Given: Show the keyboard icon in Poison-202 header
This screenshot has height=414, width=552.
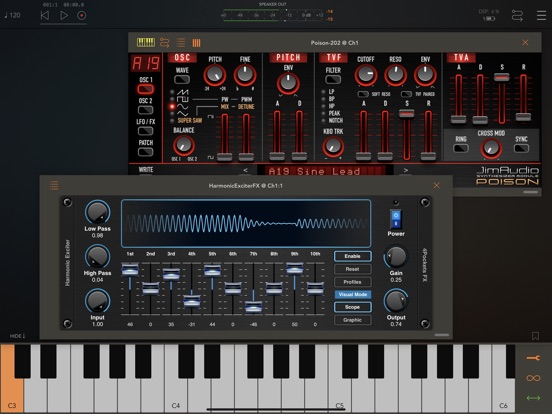Looking at the screenshot, I should click(x=145, y=43).
